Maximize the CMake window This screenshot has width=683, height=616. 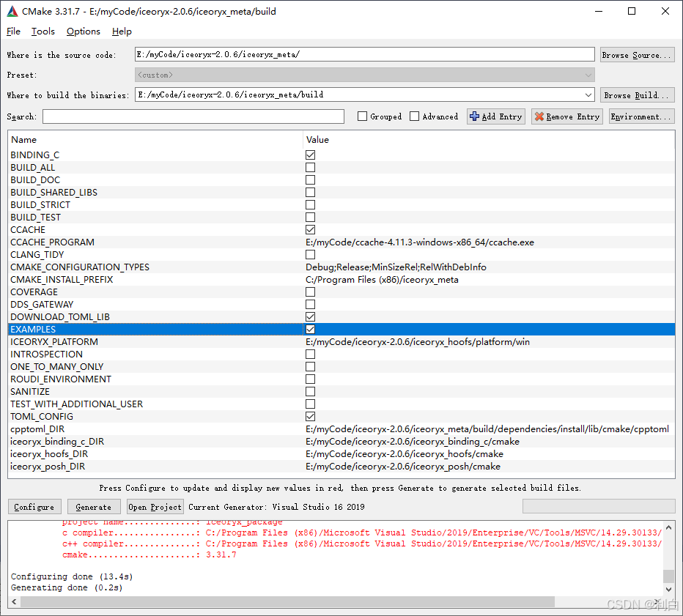tap(632, 11)
